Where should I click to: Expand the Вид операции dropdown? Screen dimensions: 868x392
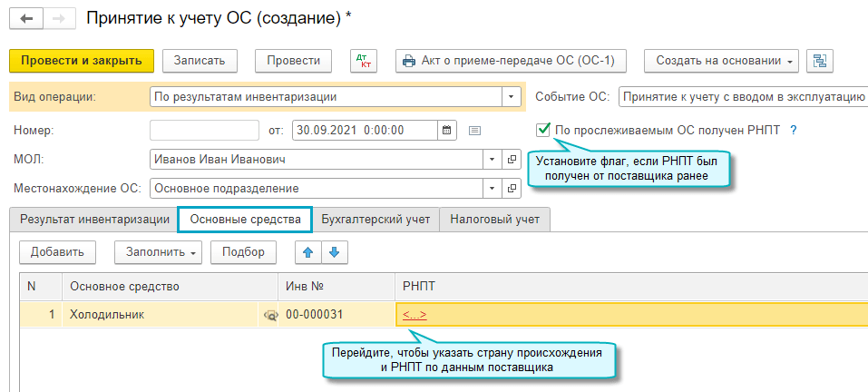click(x=512, y=96)
